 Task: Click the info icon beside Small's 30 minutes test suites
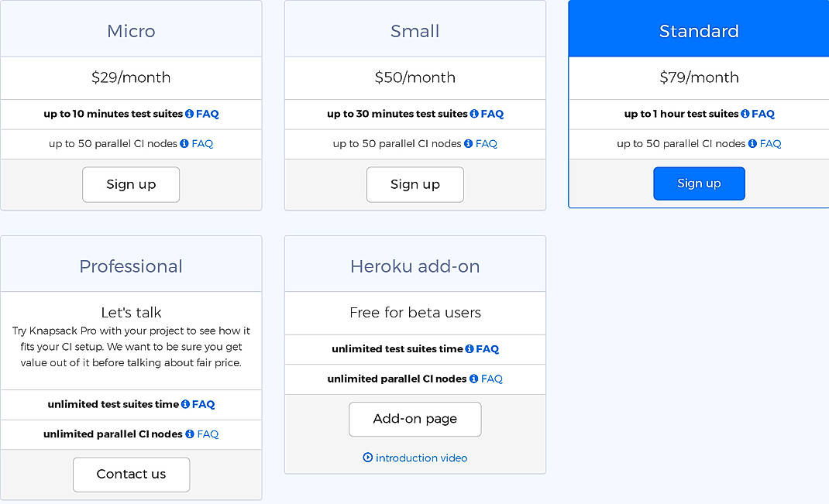coord(473,114)
